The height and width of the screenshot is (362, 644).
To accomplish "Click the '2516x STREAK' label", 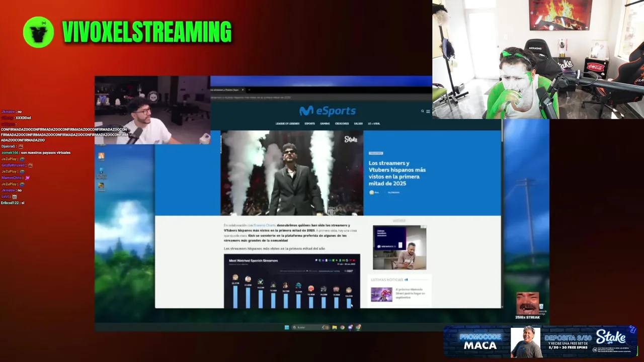I will tap(527, 317).
